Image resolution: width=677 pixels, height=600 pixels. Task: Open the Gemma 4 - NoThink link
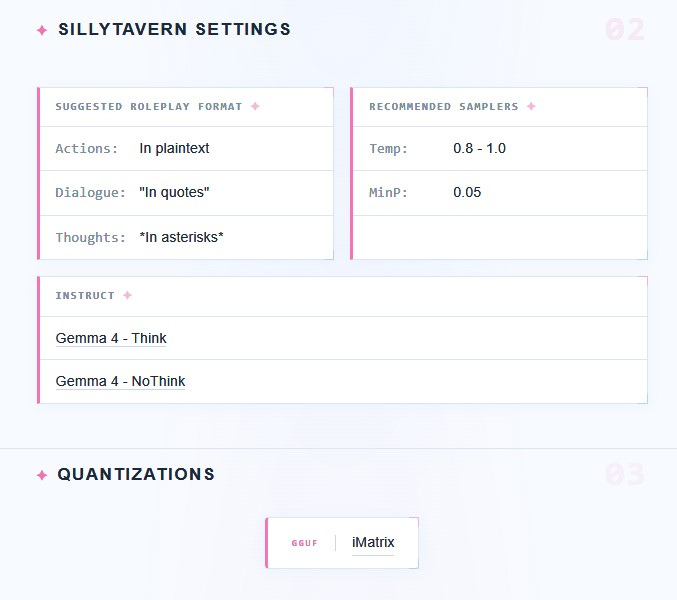tap(120, 381)
